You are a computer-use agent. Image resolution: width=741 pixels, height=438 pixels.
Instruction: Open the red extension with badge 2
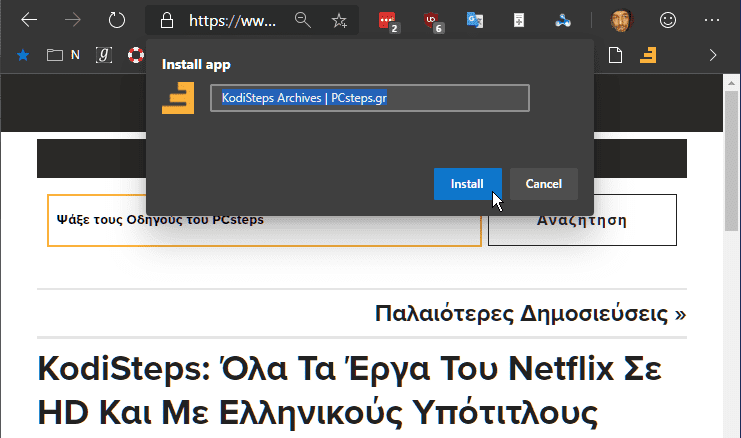(x=388, y=21)
